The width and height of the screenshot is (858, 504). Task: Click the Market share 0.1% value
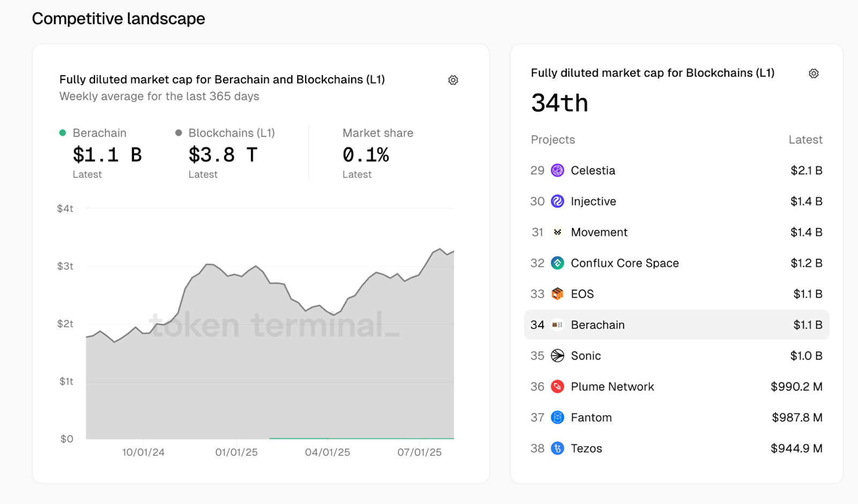coord(366,155)
